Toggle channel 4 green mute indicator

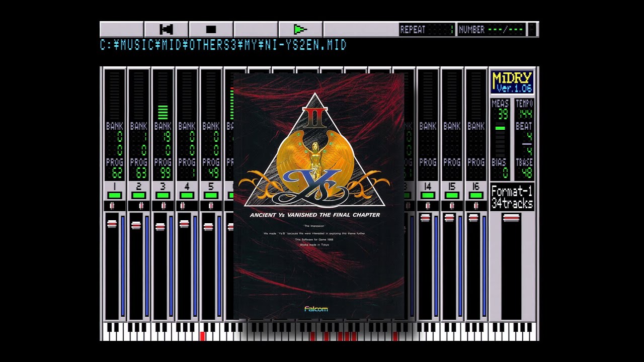[187, 195]
